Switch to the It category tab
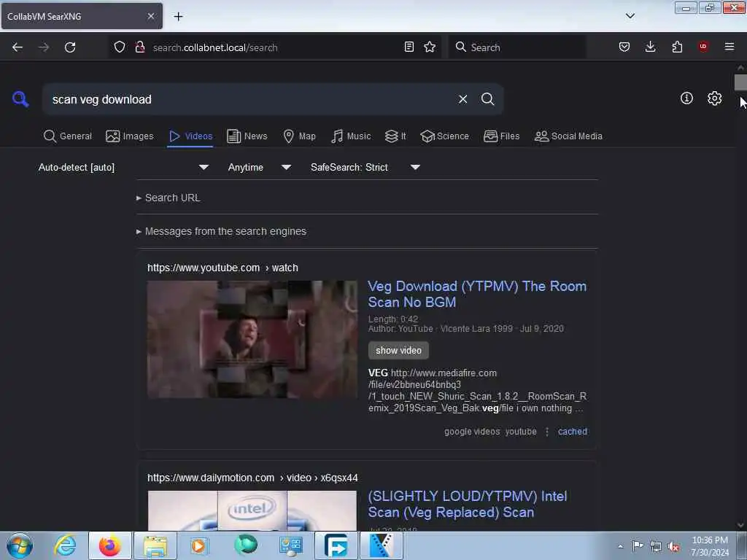The height and width of the screenshot is (560, 747). [x=395, y=136]
